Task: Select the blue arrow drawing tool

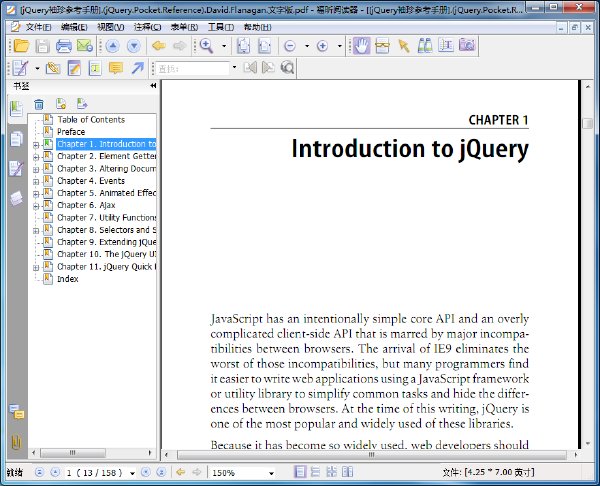Action: (137, 68)
